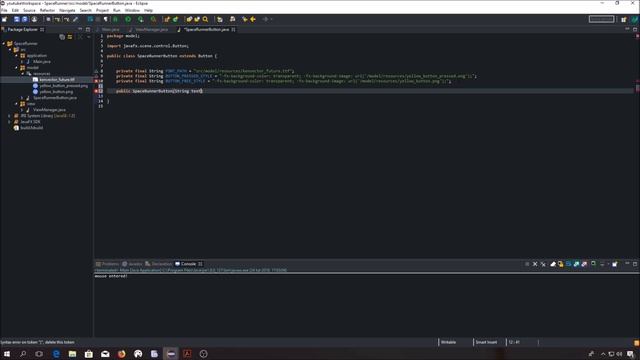This screenshot has height=360, width=640.
Task: Click the Save toolbar icon
Action: 17,19
